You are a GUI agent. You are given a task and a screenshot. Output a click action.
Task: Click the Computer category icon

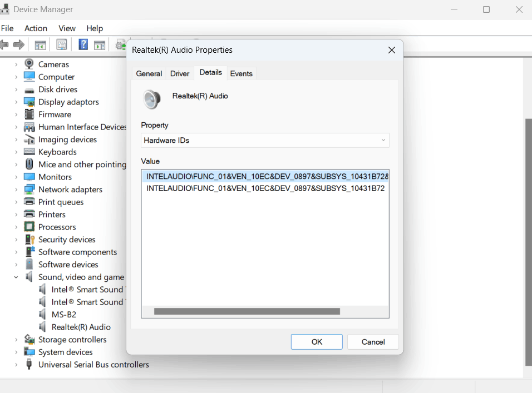[x=29, y=77]
